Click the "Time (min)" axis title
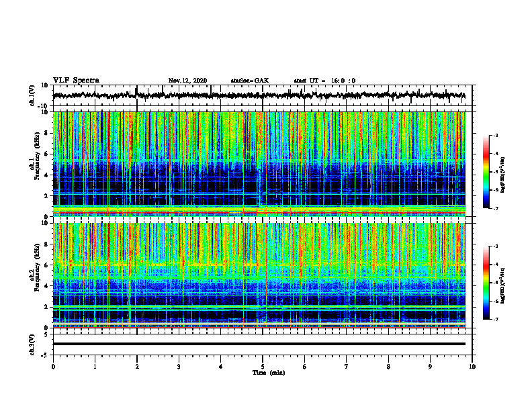 tap(269, 373)
